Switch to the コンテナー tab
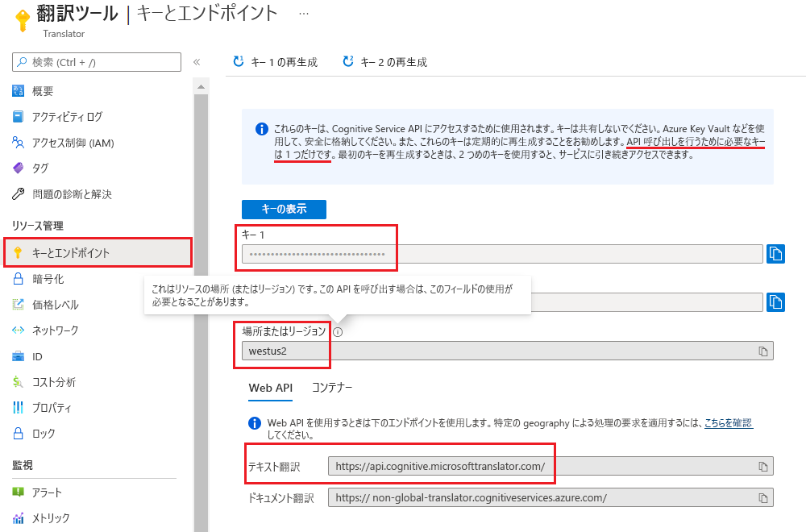Image resolution: width=806 pixels, height=532 pixels. tap(332, 388)
